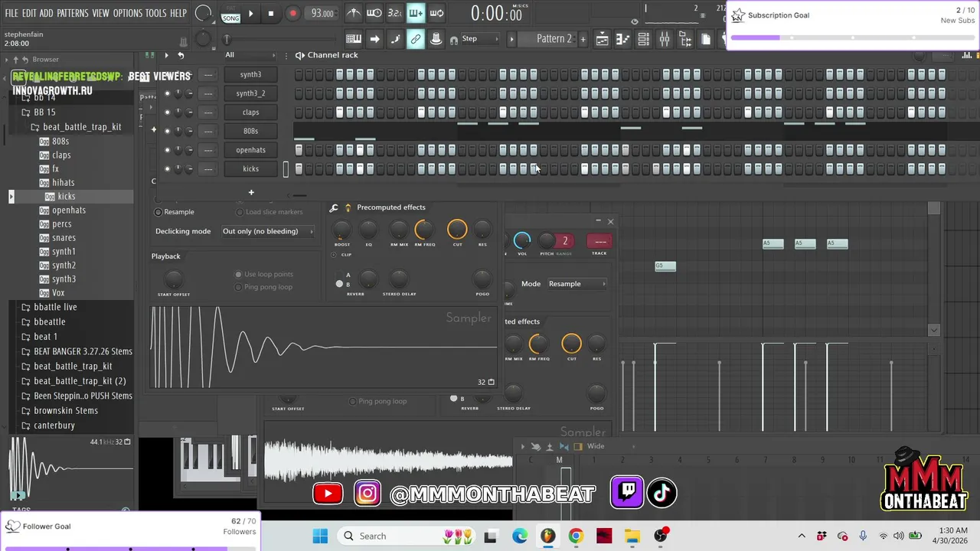Toggle mute light for kicks channel

167,169
